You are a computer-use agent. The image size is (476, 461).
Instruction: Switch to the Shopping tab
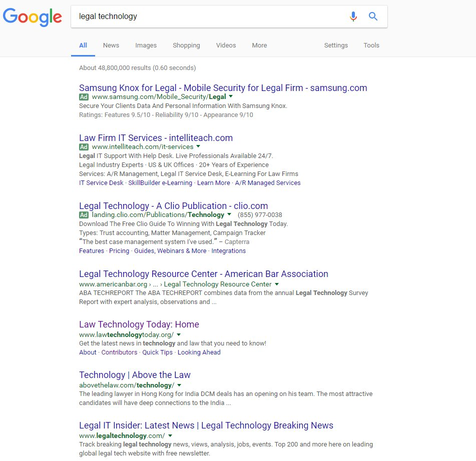186,45
